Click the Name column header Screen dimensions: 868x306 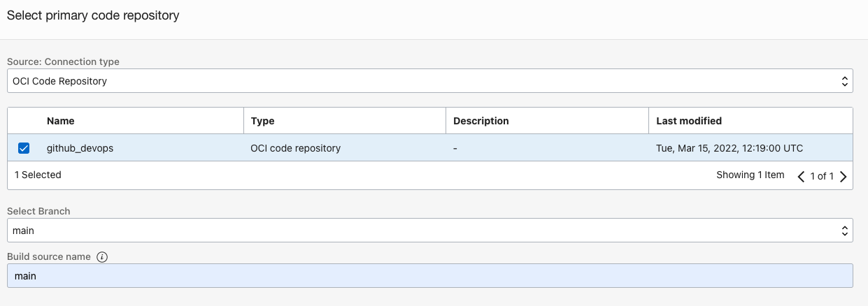[61, 121]
